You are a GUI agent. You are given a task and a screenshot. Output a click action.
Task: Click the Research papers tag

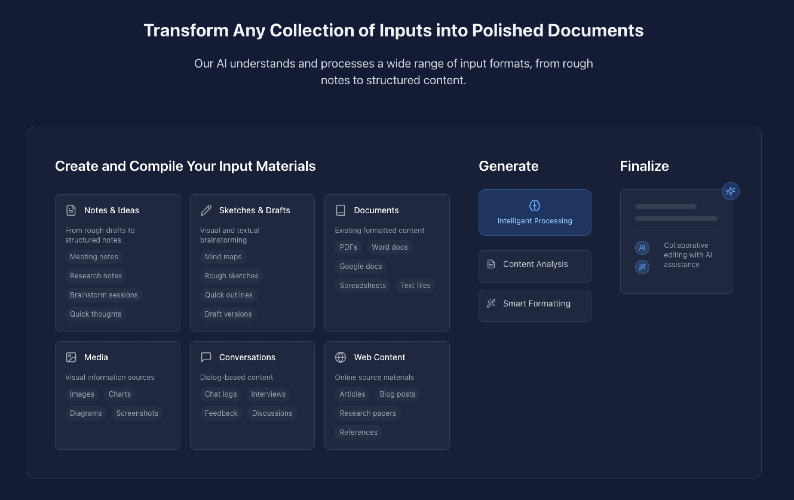(x=368, y=413)
